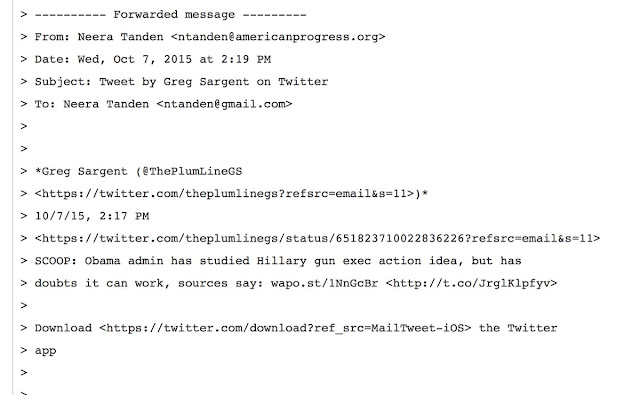
Task: Open the tweet status URL link
Action: 317,238
